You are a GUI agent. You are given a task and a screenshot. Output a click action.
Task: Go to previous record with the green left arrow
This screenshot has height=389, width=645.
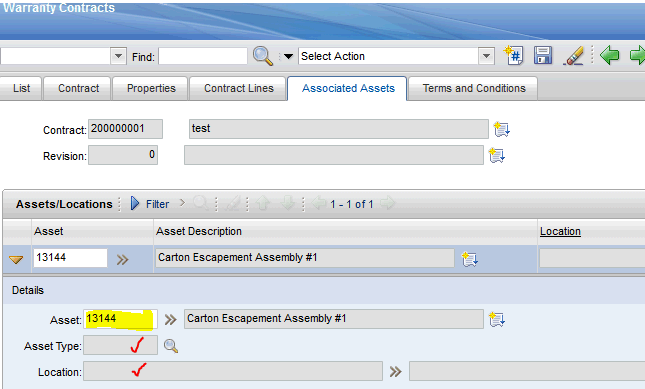[x=609, y=55]
